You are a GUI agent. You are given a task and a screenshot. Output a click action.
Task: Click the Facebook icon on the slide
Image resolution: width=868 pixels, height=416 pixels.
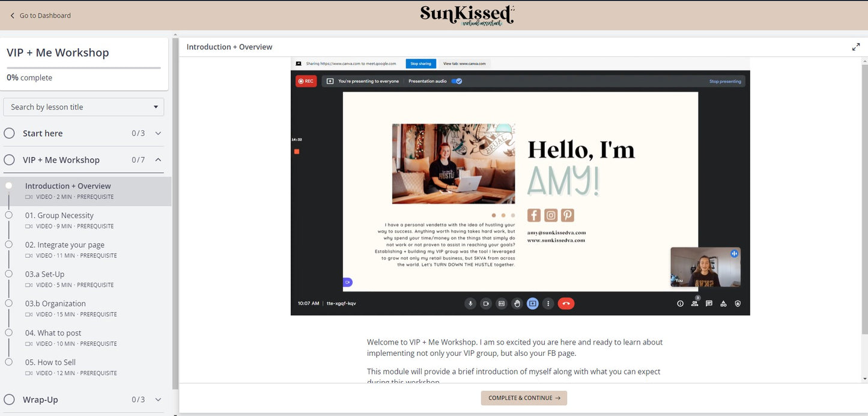[534, 215]
